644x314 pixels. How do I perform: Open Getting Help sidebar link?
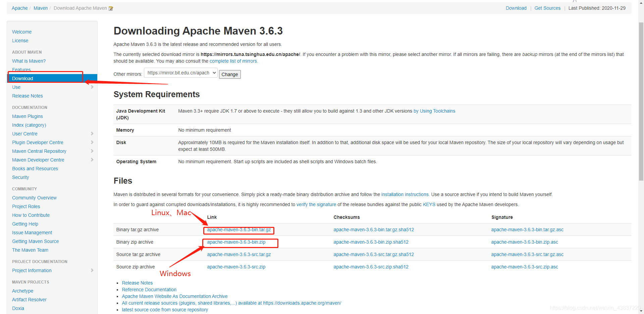pos(25,224)
